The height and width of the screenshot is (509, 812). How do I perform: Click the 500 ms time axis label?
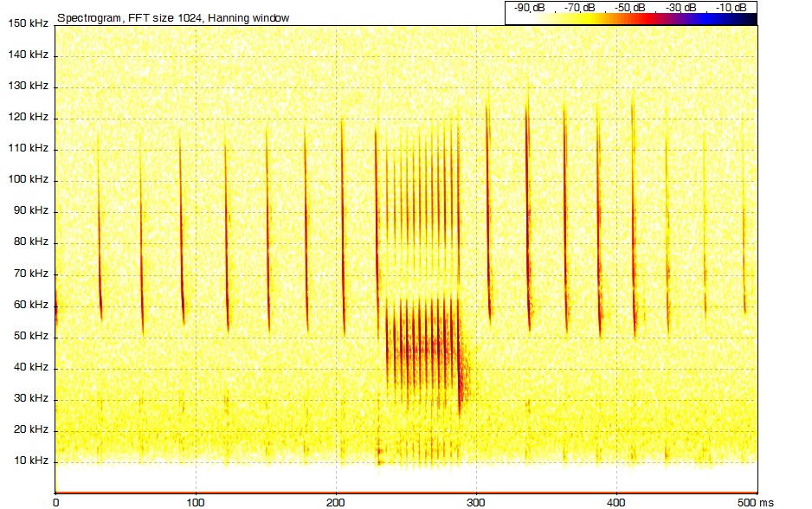[x=756, y=502]
